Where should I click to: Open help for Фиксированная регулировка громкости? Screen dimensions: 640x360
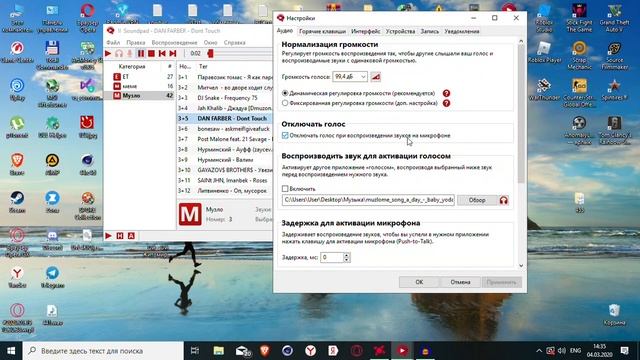coord(447,103)
